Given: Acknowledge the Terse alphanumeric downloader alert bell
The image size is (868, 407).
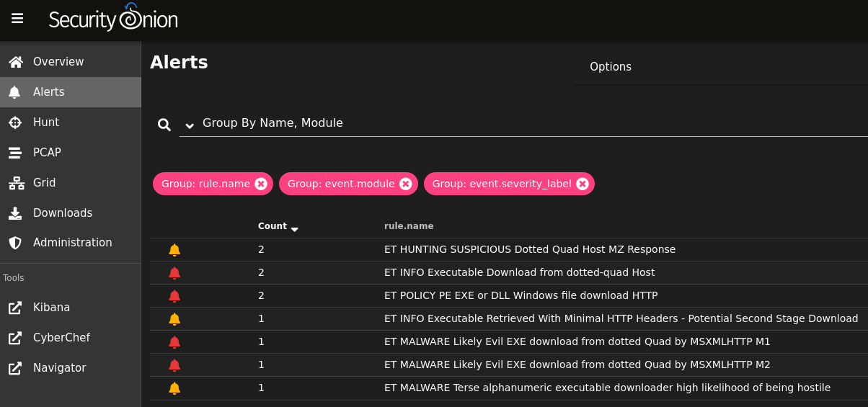Looking at the screenshot, I should [x=174, y=388].
